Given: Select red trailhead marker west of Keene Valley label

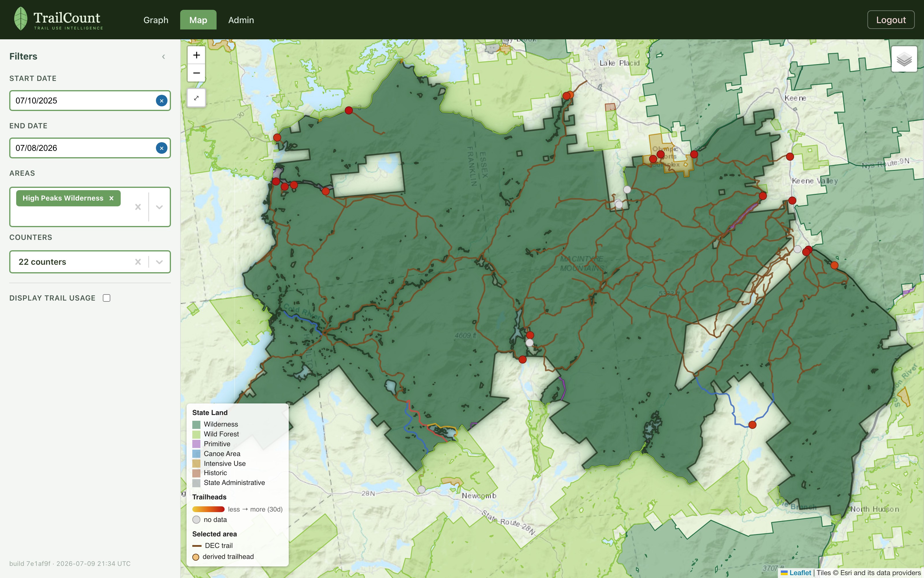Looking at the screenshot, I should [x=763, y=196].
